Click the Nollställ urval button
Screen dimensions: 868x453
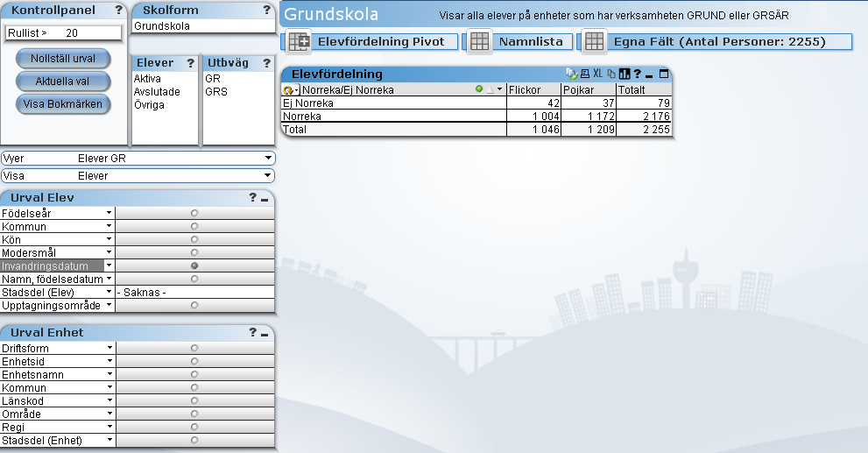tap(63, 59)
